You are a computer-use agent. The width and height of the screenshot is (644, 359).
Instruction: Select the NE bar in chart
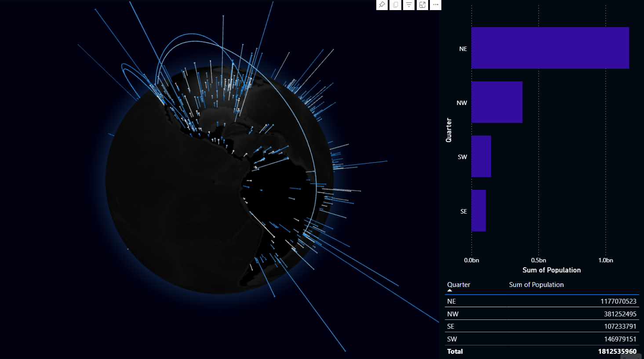[549, 48]
